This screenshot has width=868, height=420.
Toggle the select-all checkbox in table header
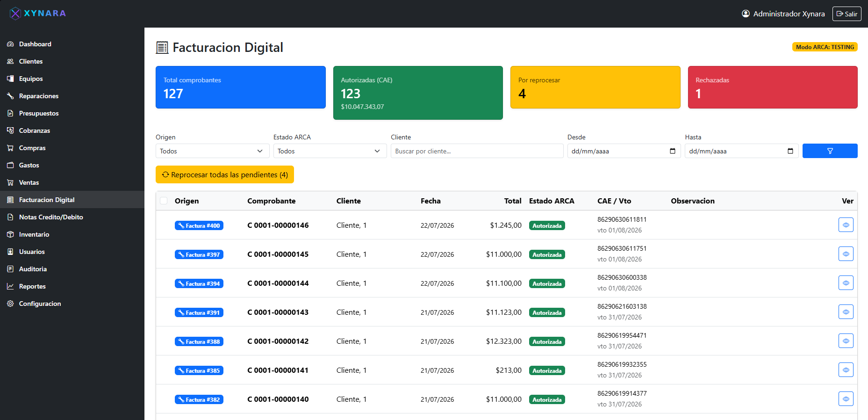coord(164,201)
